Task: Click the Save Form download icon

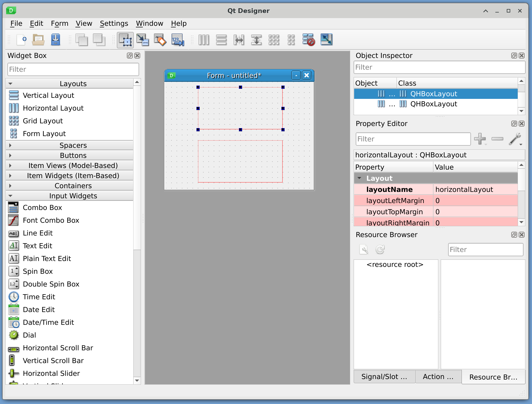Action: pos(55,40)
